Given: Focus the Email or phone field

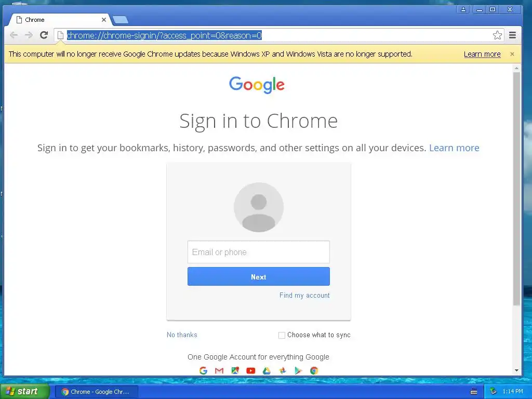Looking at the screenshot, I should tap(259, 252).
